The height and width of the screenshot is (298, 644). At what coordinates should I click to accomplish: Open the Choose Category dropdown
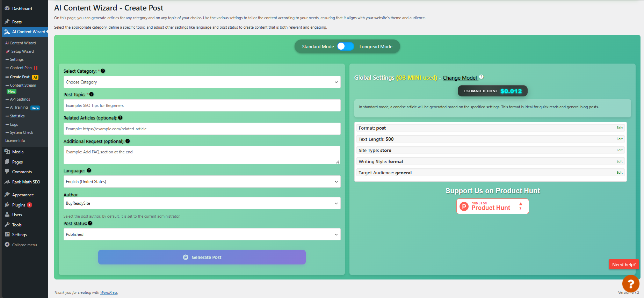[202, 82]
